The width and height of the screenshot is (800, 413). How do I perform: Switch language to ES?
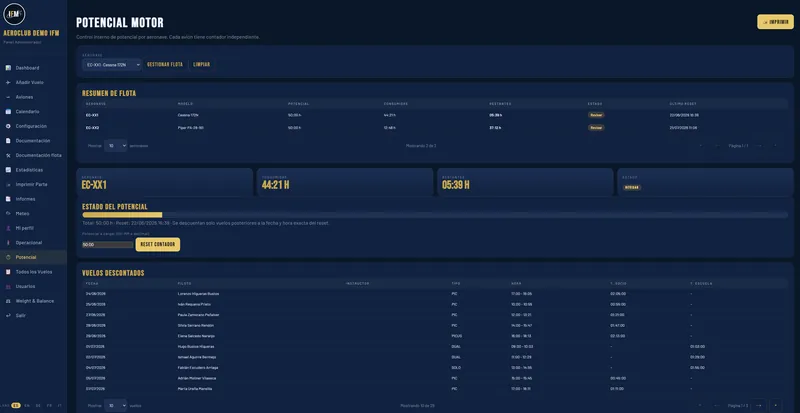16,405
